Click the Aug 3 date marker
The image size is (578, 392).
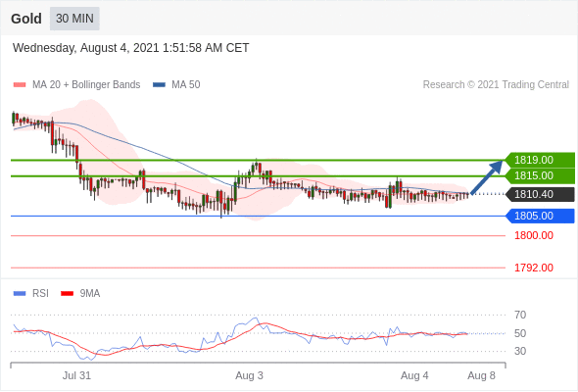click(x=249, y=375)
